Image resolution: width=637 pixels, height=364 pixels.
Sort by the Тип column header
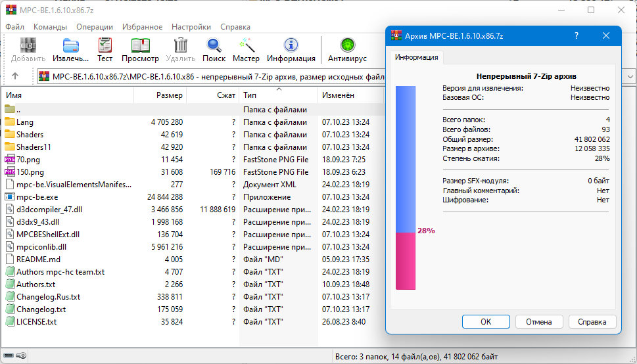tap(278, 95)
